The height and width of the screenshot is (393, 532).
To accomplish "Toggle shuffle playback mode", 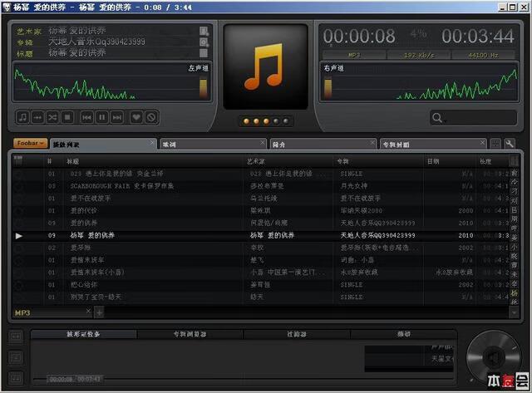I will pos(52,117).
